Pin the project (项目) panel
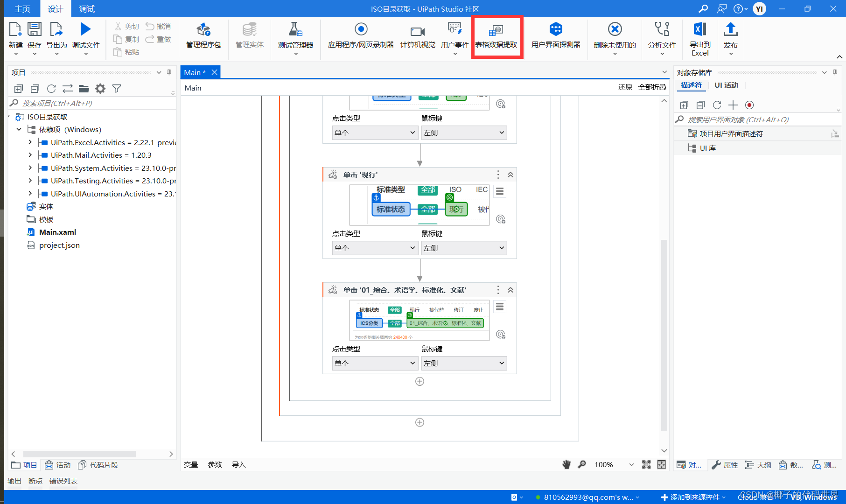846x504 pixels. [x=169, y=72]
